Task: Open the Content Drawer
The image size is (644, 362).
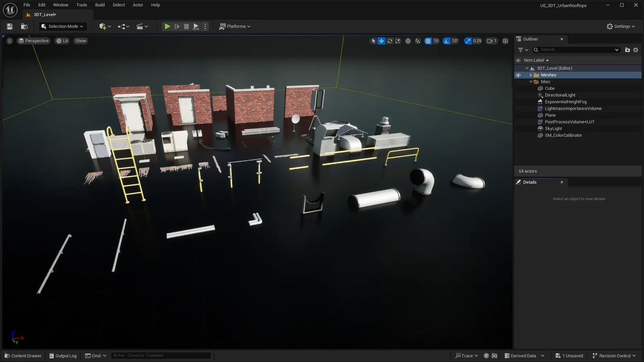Action: click(23, 356)
